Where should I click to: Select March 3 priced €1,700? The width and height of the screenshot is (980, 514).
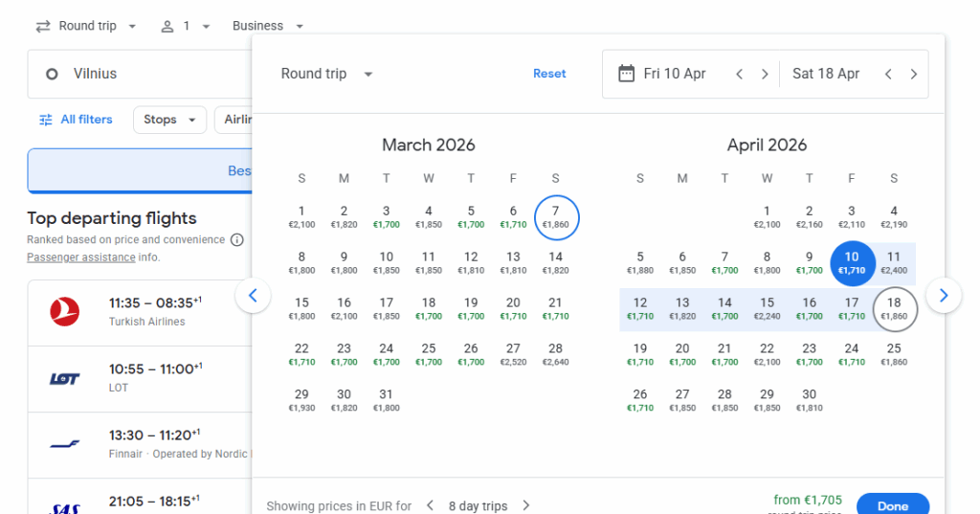[x=387, y=217]
